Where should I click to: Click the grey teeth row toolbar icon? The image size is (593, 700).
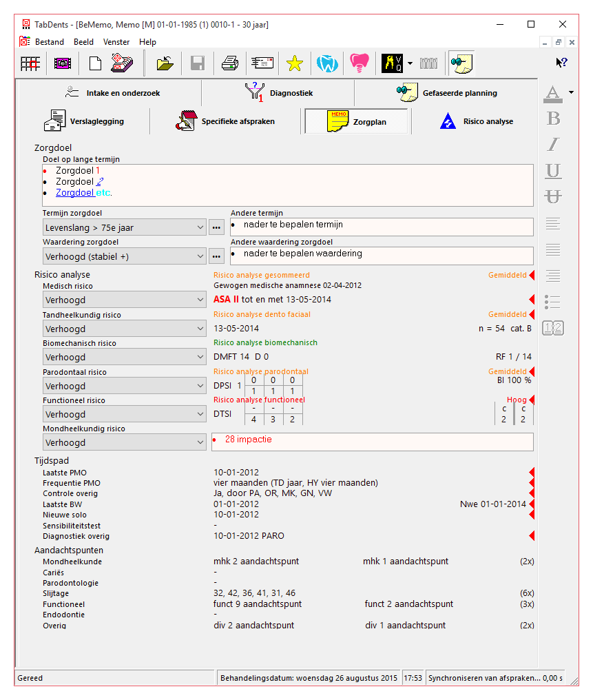click(x=428, y=63)
